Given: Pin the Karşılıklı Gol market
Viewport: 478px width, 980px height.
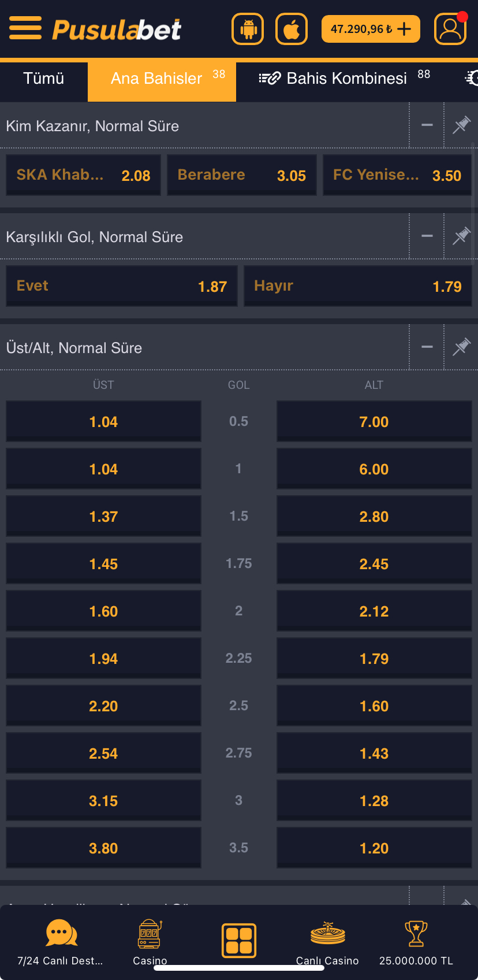Looking at the screenshot, I should click(461, 236).
